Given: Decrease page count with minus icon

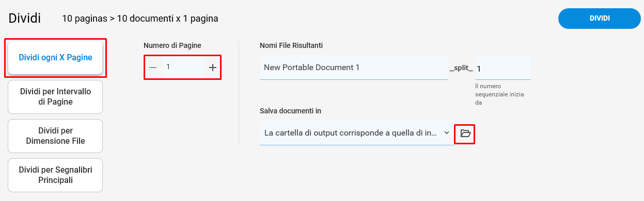Looking at the screenshot, I should pyautogui.click(x=153, y=68).
